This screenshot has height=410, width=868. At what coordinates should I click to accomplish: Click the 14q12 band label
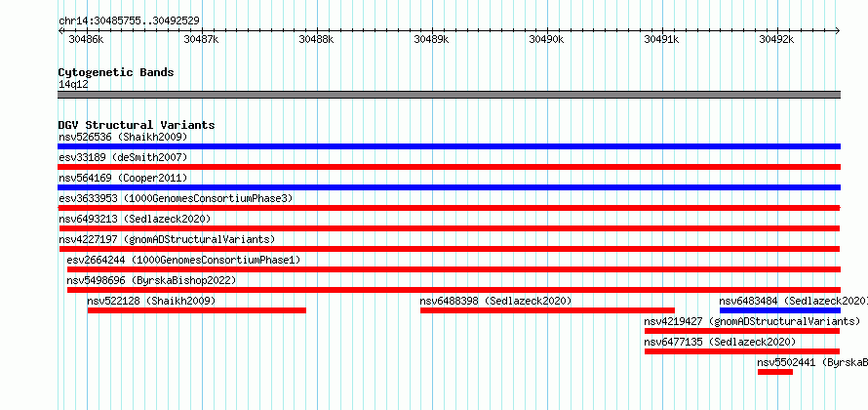pyautogui.click(x=73, y=84)
